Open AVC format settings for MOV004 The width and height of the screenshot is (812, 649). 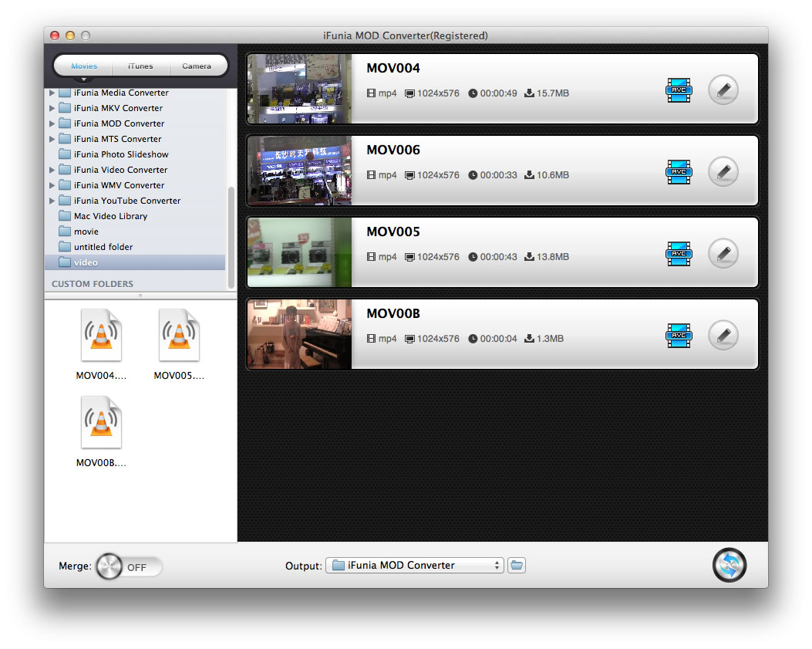pyautogui.click(x=679, y=90)
